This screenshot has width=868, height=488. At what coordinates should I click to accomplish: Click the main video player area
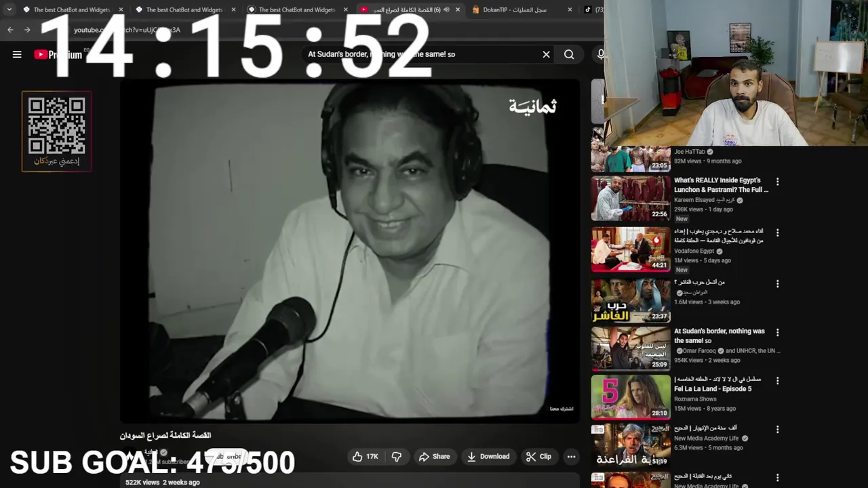[350, 251]
